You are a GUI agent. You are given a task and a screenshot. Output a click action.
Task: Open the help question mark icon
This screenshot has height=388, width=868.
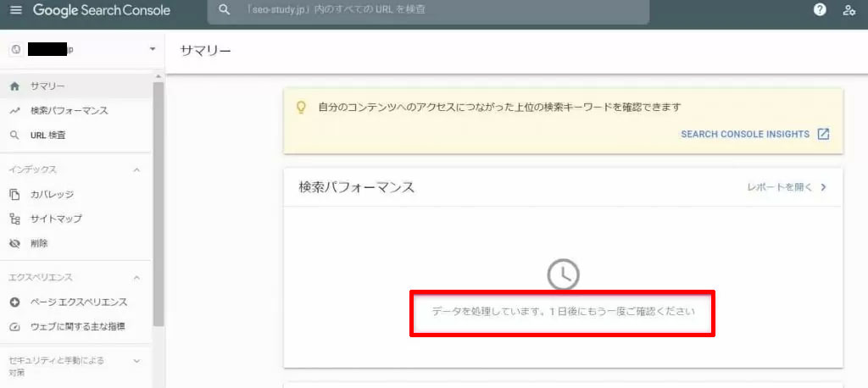(820, 10)
